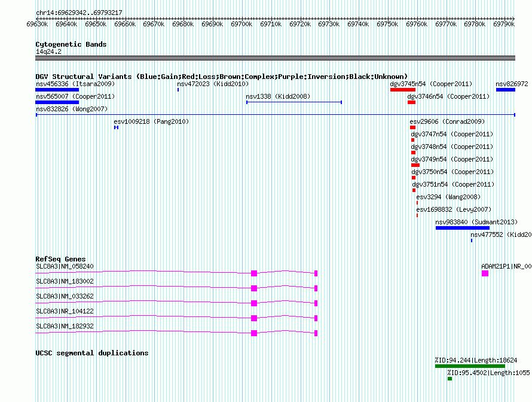The image size is (532, 402).
Task: Click the dgv3749n54 red loss bar
Action: [x=415, y=165]
